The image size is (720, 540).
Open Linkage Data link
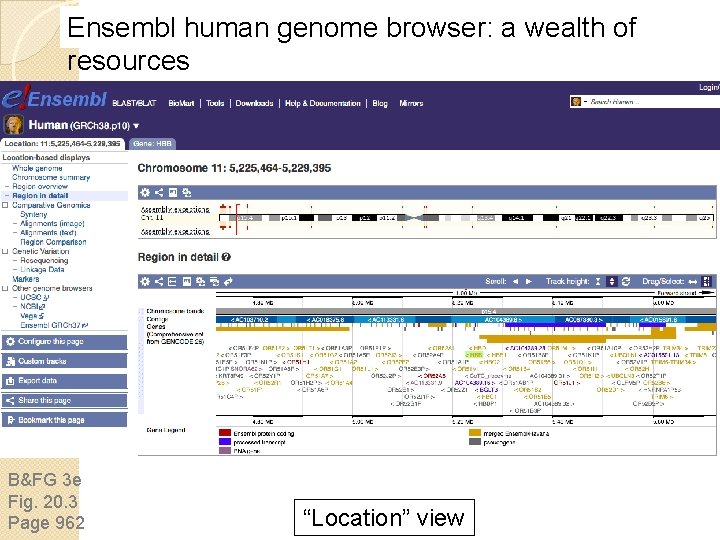42,270
